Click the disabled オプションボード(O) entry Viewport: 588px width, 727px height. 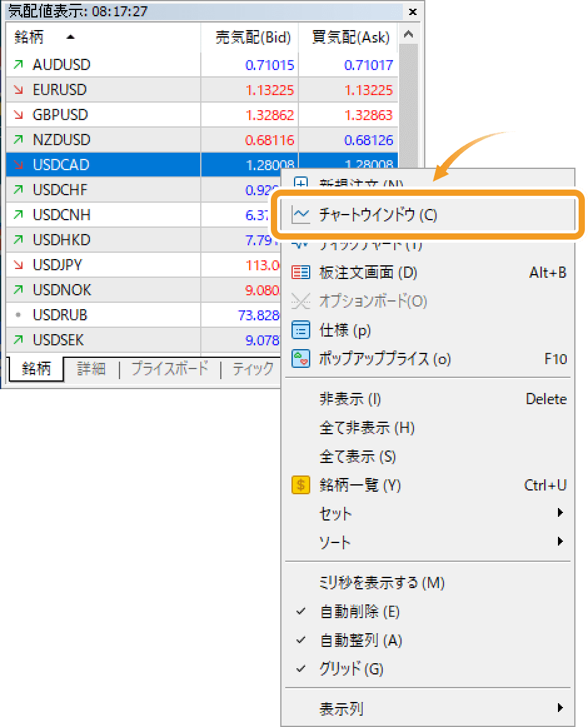(427, 302)
